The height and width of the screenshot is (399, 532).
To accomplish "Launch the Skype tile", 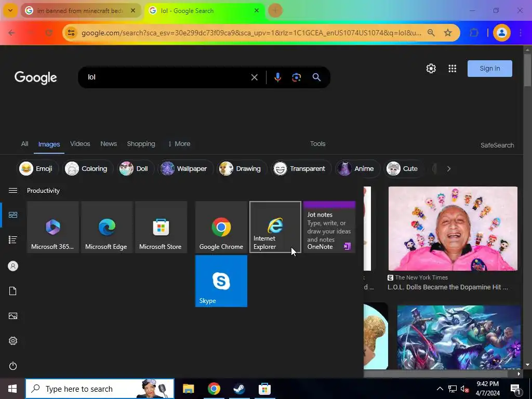I will point(221,281).
